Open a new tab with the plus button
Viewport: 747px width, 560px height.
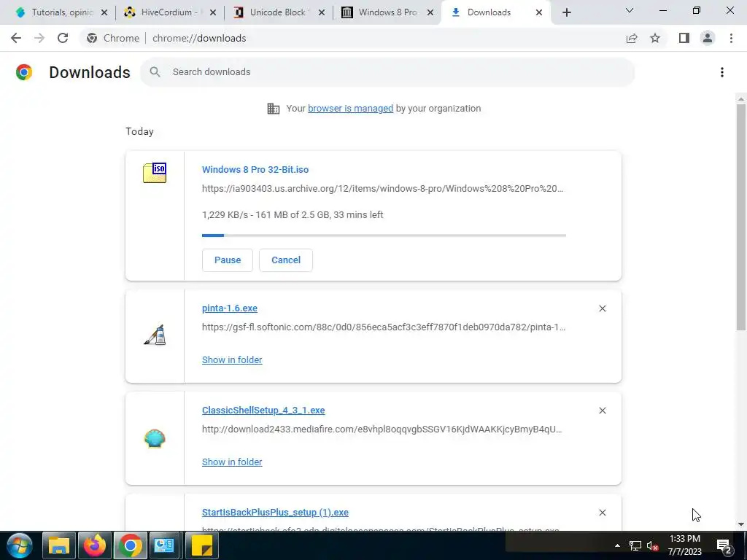pos(566,12)
